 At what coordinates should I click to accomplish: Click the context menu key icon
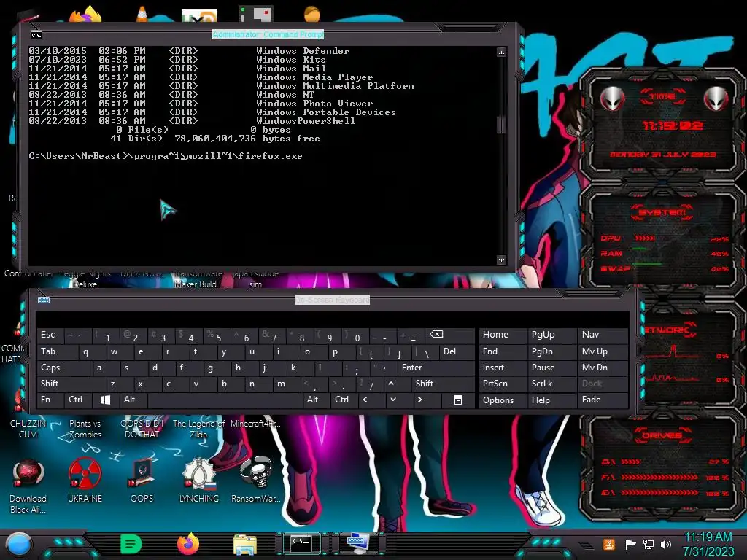coord(458,400)
